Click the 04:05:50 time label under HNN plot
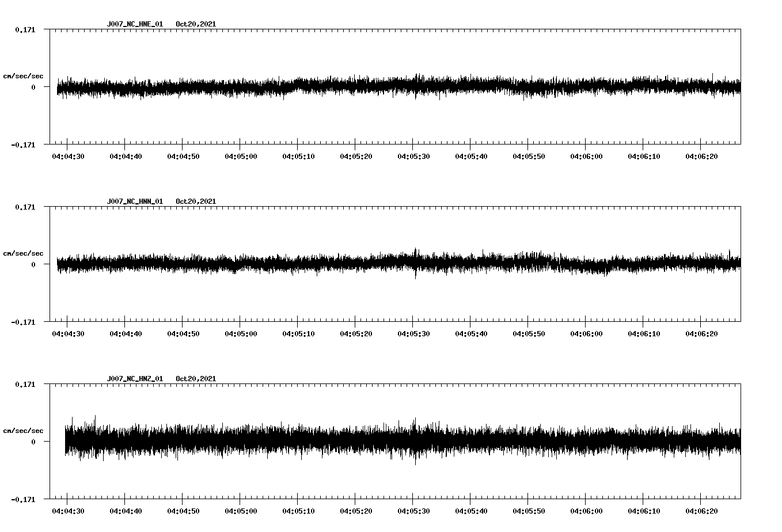 pos(529,333)
